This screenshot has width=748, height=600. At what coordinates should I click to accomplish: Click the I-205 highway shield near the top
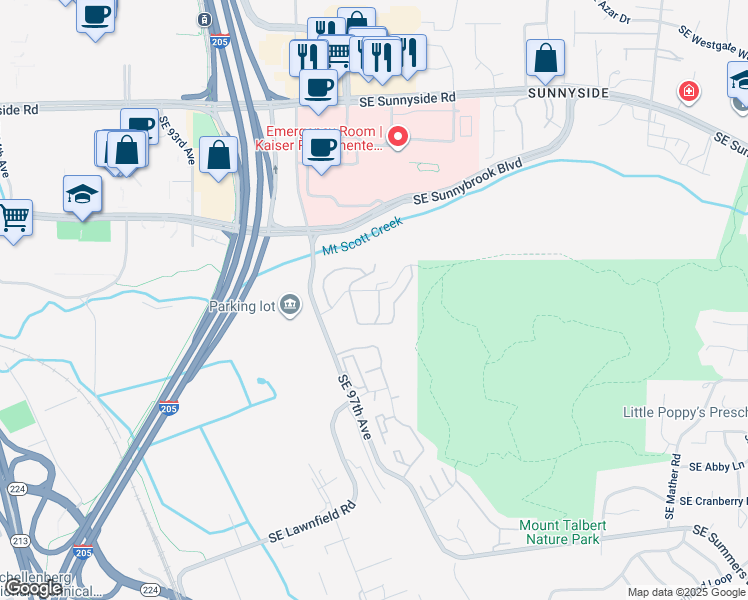tap(219, 41)
